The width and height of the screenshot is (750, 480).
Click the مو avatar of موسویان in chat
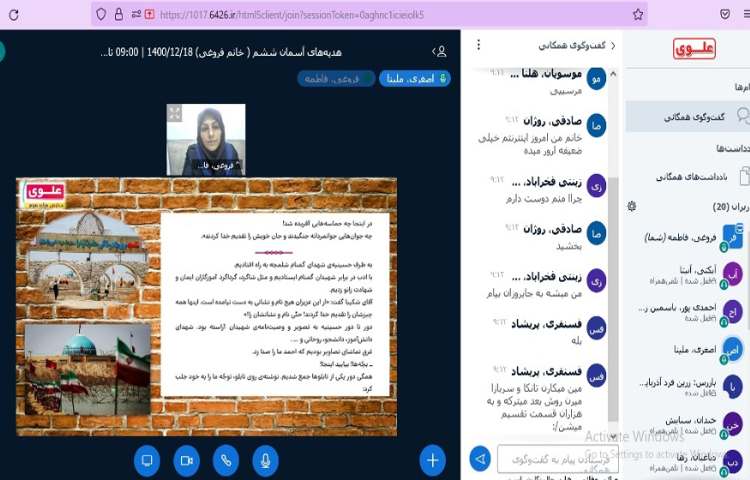pyautogui.click(x=596, y=79)
